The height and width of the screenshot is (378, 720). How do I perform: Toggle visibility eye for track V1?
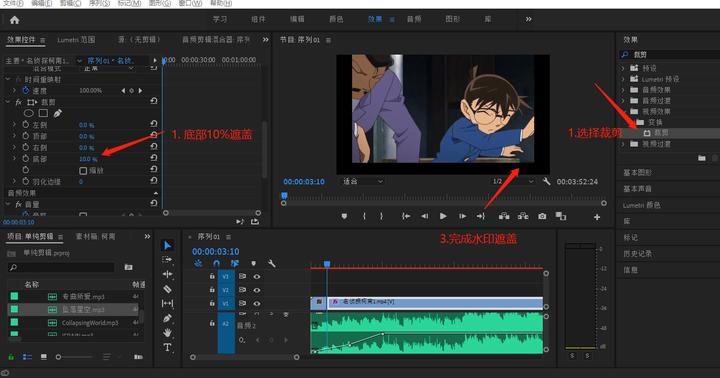click(257, 303)
